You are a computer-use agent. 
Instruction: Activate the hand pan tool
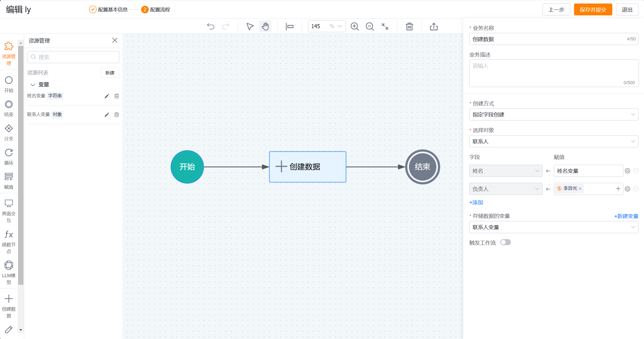[x=265, y=26]
